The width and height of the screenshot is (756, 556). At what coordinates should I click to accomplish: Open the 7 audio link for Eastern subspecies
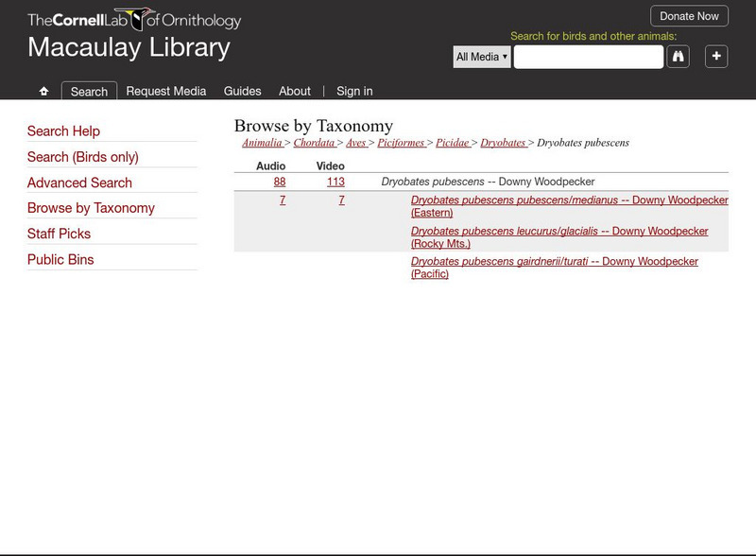tap(283, 200)
